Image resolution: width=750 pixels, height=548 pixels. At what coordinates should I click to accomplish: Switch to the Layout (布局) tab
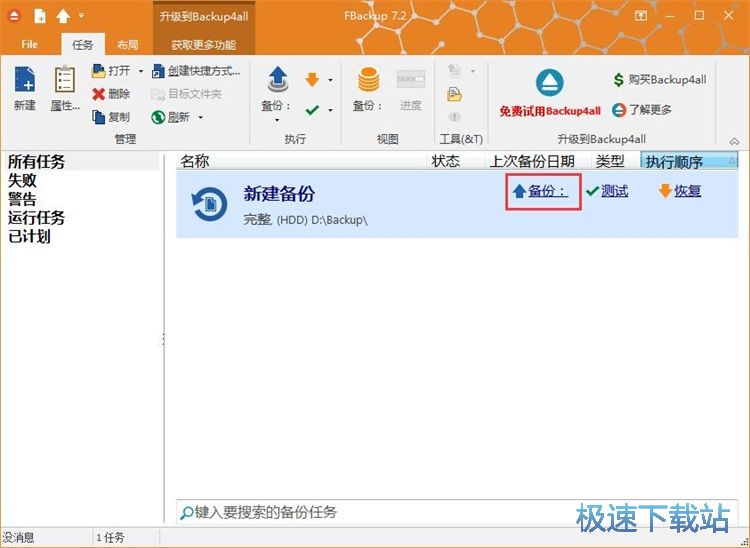128,45
